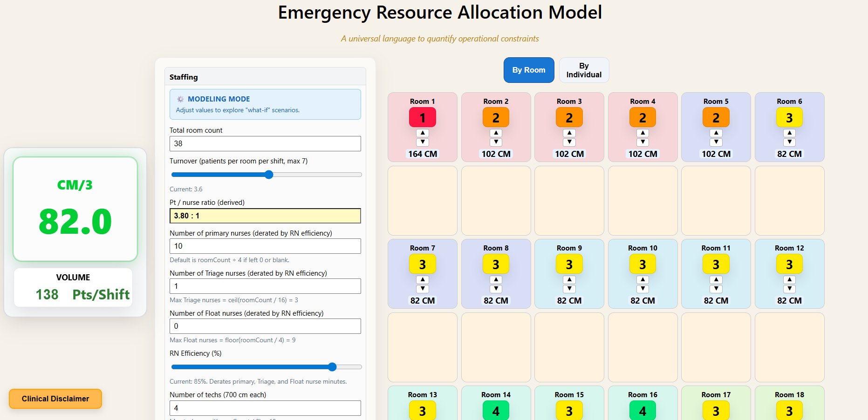Click the down arrow on Room 7
The width and height of the screenshot is (868, 420).
422,289
